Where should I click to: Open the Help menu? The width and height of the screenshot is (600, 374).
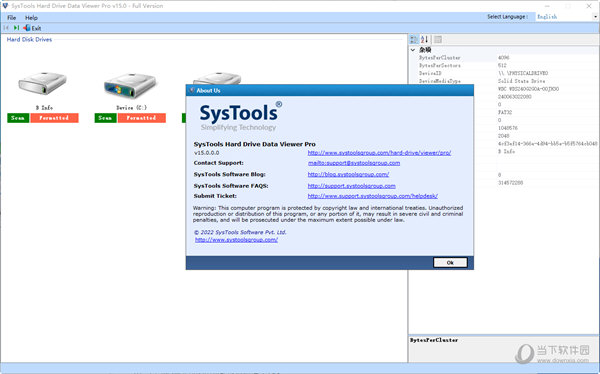[x=31, y=18]
